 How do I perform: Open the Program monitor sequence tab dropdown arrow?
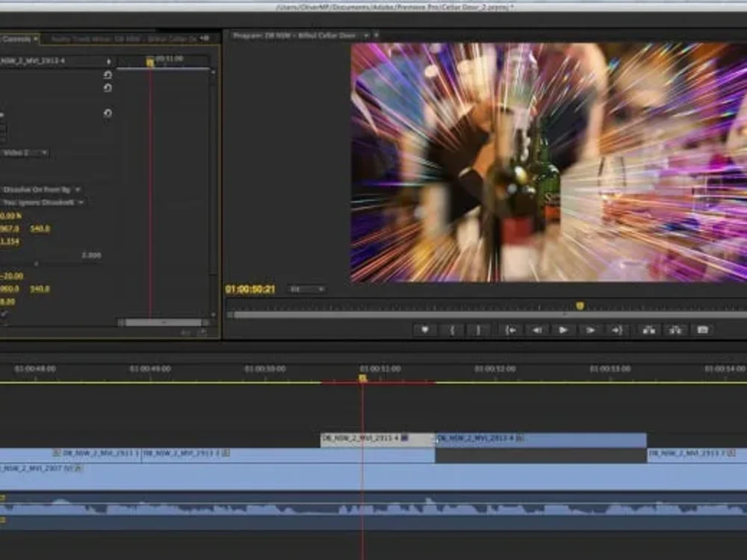[x=366, y=36]
